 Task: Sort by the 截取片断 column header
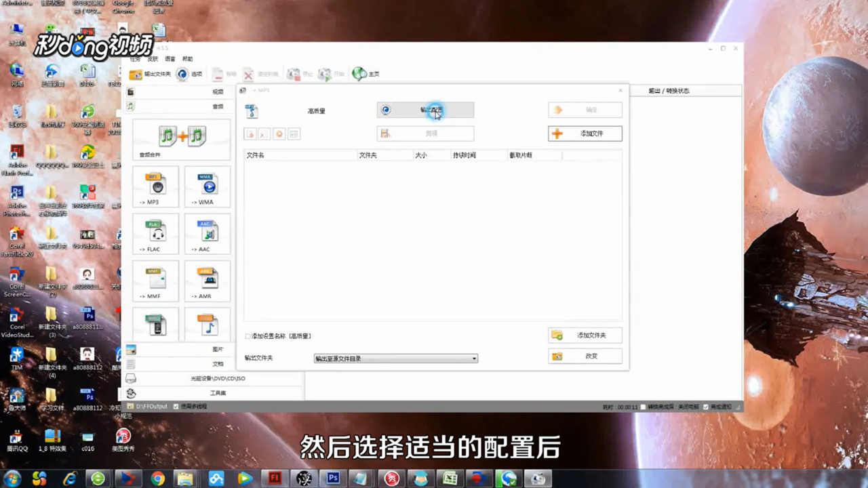534,155
